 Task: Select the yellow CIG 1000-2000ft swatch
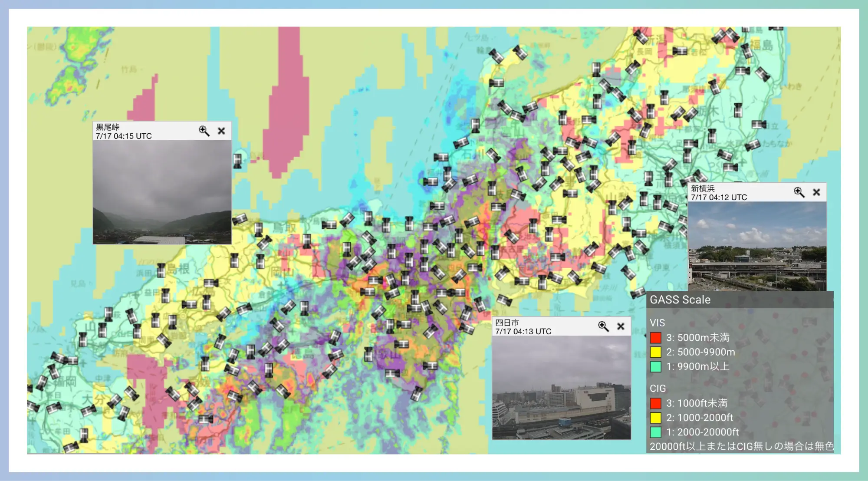pos(655,418)
